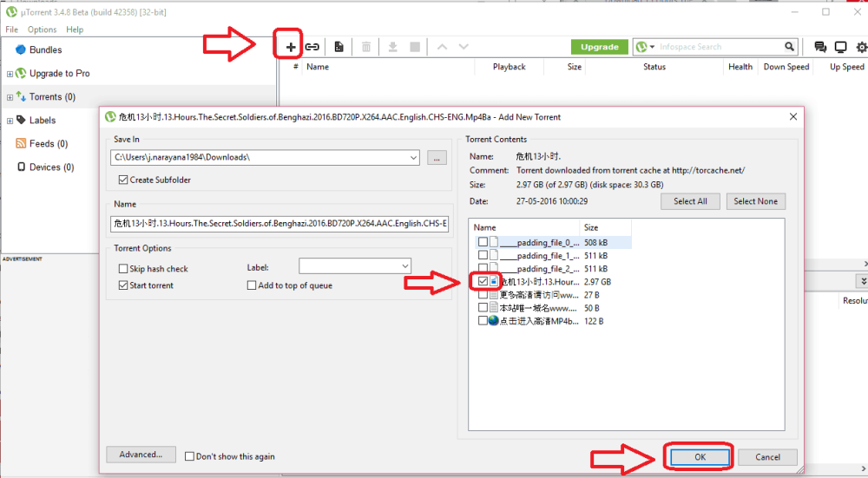Click Cancel button
This screenshot has width=868, height=478.
click(768, 457)
